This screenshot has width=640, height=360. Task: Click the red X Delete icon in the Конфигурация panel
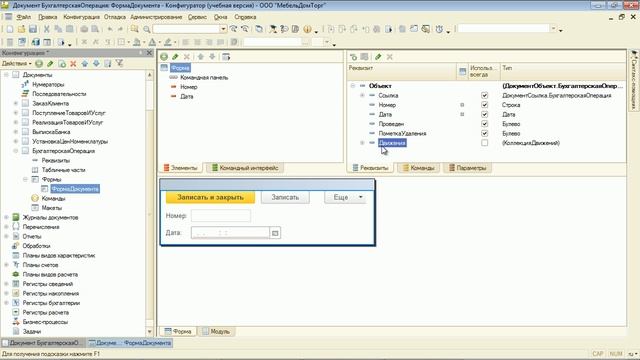coord(73,64)
